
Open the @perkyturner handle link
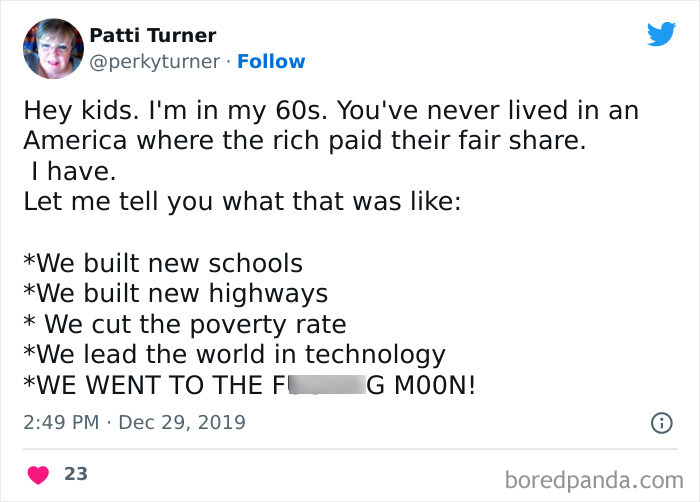155,61
